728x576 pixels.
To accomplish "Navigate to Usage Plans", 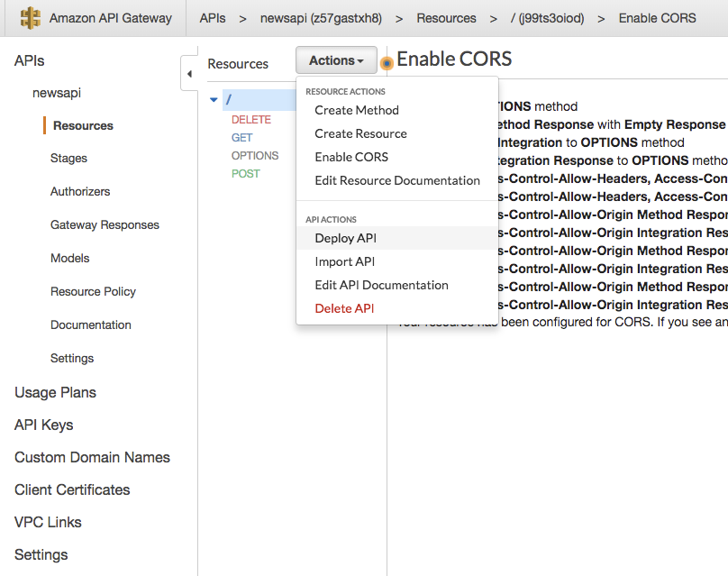I will pos(55,392).
